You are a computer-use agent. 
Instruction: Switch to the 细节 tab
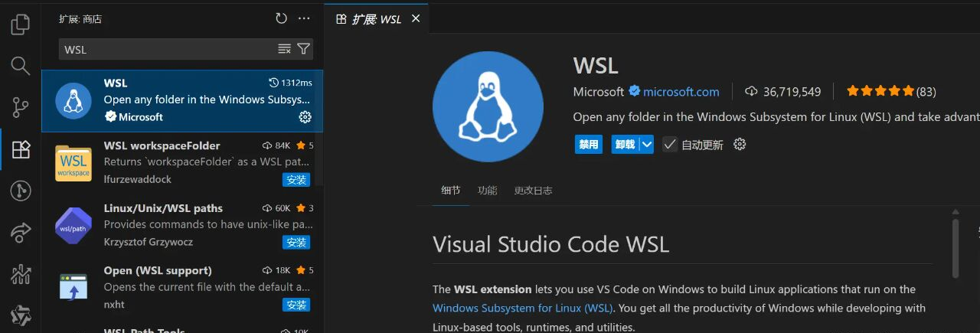451,190
